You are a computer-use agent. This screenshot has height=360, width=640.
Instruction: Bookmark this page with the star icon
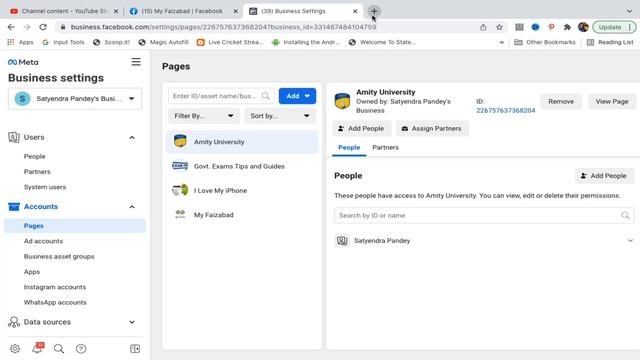click(499, 27)
